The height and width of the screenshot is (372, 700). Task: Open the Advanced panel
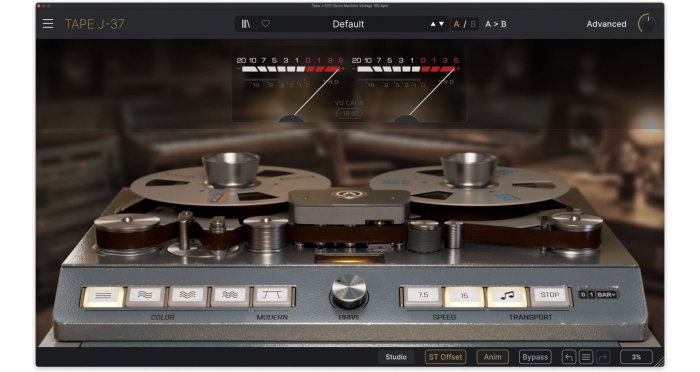pos(606,24)
